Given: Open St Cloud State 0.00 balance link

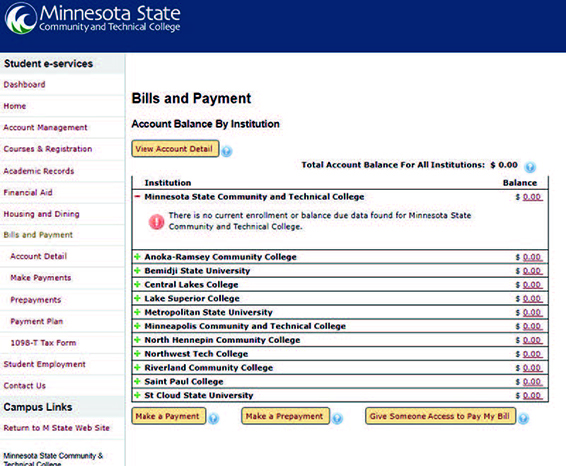Looking at the screenshot, I should [532, 395].
